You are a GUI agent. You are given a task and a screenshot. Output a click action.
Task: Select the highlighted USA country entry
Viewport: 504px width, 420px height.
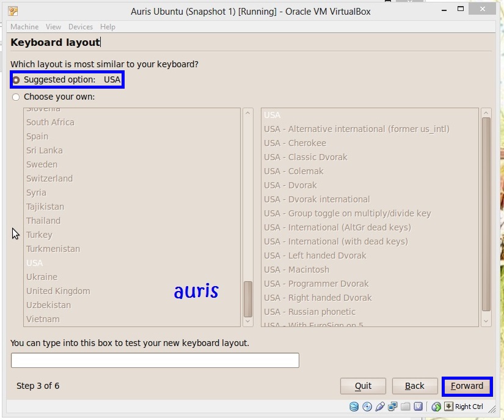(x=132, y=263)
